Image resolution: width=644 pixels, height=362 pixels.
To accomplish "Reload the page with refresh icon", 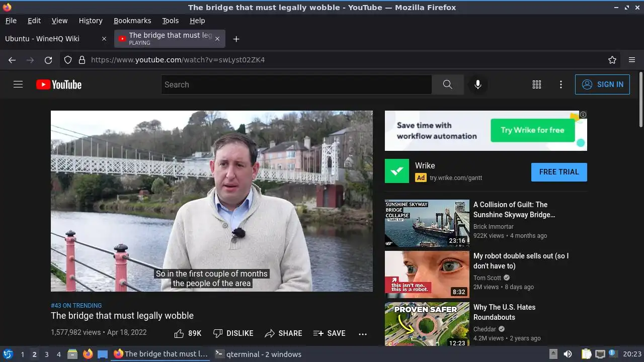I will [x=48, y=60].
